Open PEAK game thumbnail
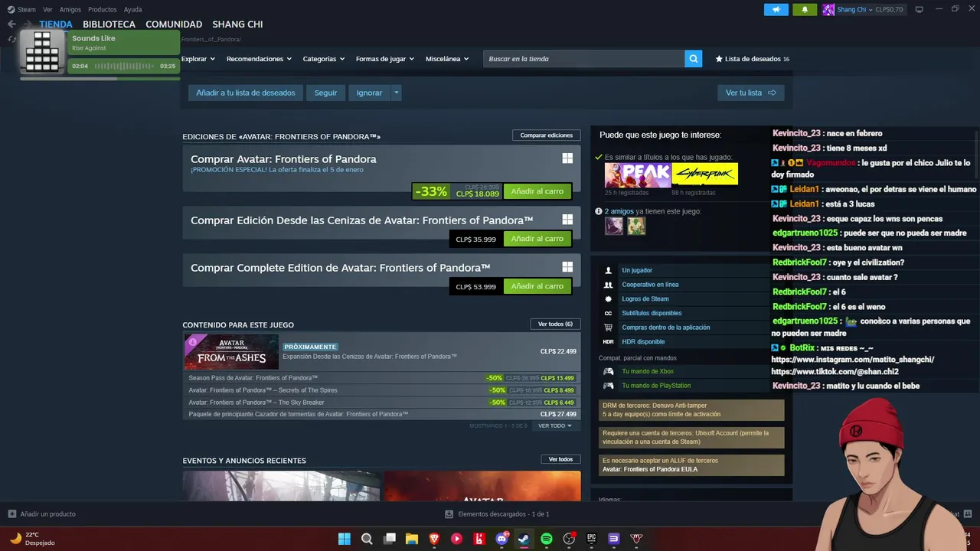The width and height of the screenshot is (980, 551). (638, 175)
